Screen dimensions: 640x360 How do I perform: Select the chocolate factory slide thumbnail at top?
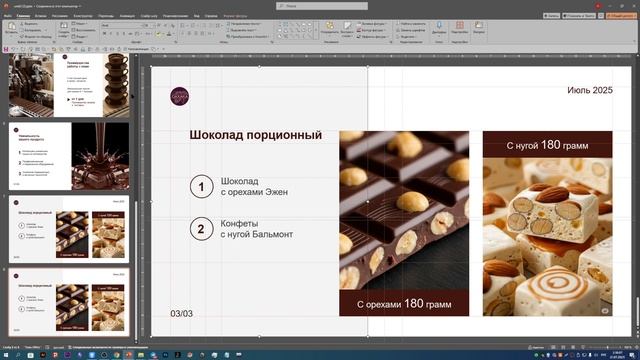click(69, 85)
